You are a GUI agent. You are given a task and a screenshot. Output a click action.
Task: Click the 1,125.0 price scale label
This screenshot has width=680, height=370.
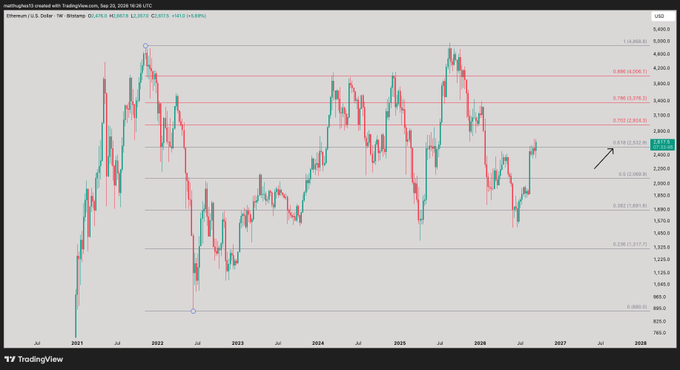point(662,273)
